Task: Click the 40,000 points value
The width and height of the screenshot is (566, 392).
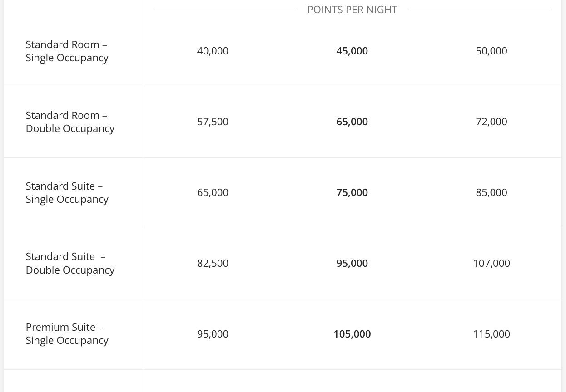Action: [213, 51]
